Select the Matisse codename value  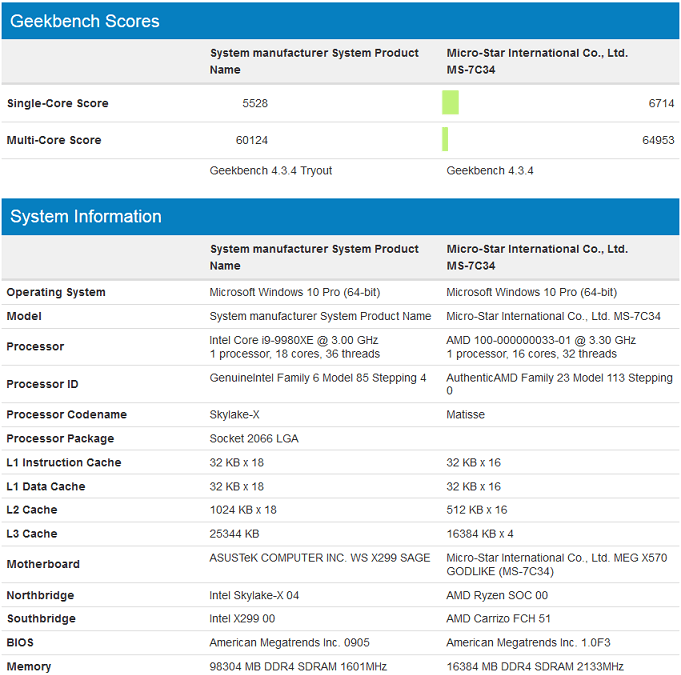(465, 415)
